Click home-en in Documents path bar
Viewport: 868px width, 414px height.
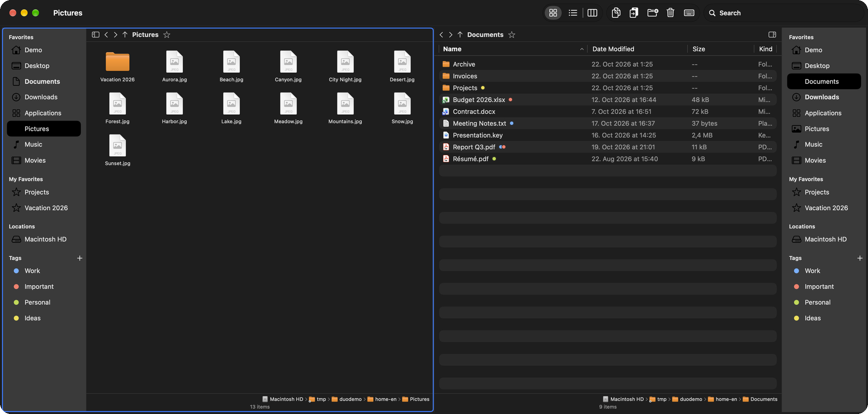click(722, 399)
